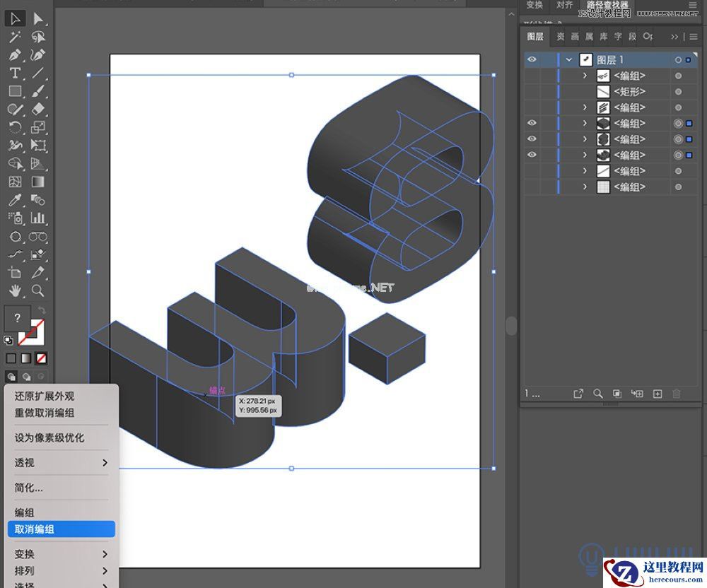
Task: Pick the Type tool
Action: coord(15,73)
